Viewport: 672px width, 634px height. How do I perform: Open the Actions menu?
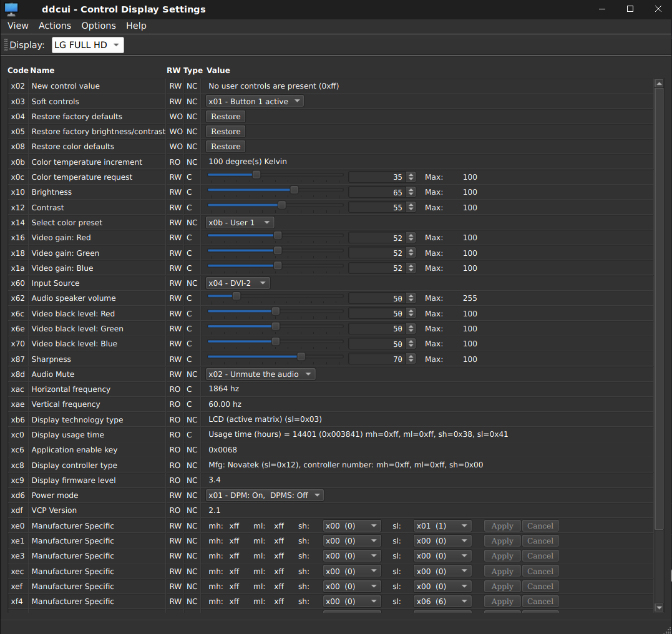click(55, 26)
